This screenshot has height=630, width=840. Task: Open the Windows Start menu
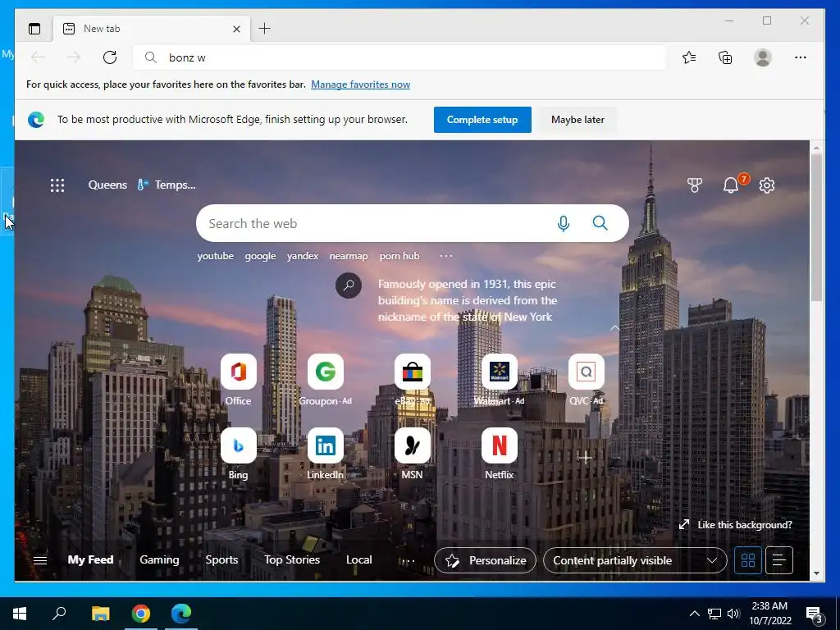[x=20, y=614]
